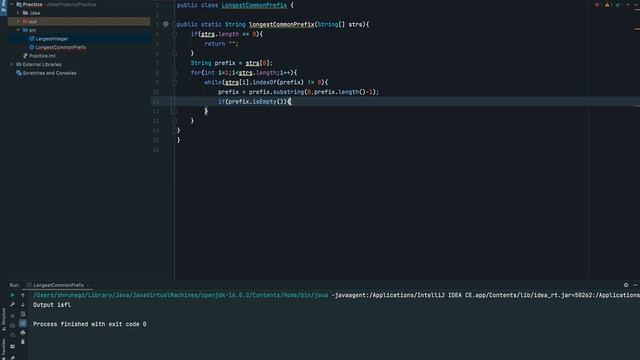This screenshot has width=640, height=360.
Task: Click the Stop process icon in the Run panel
Action: [12, 315]
